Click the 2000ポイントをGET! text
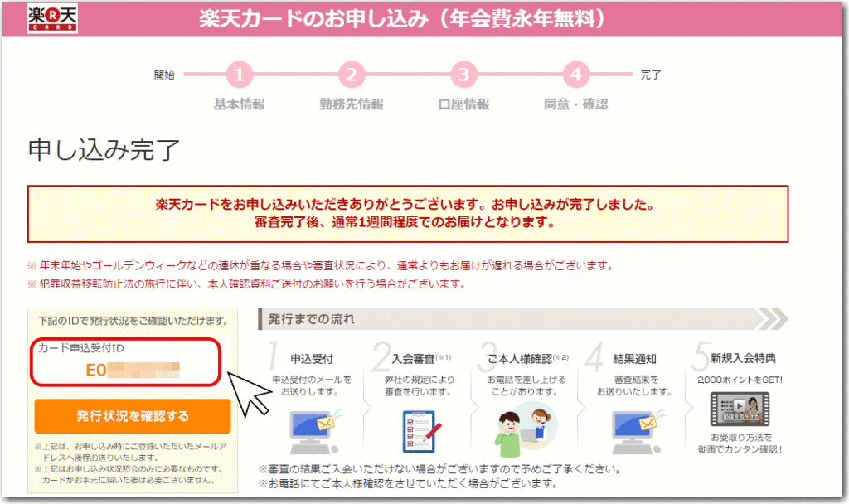The height and width of the screenshot is (504, 849). coord(740,380)
